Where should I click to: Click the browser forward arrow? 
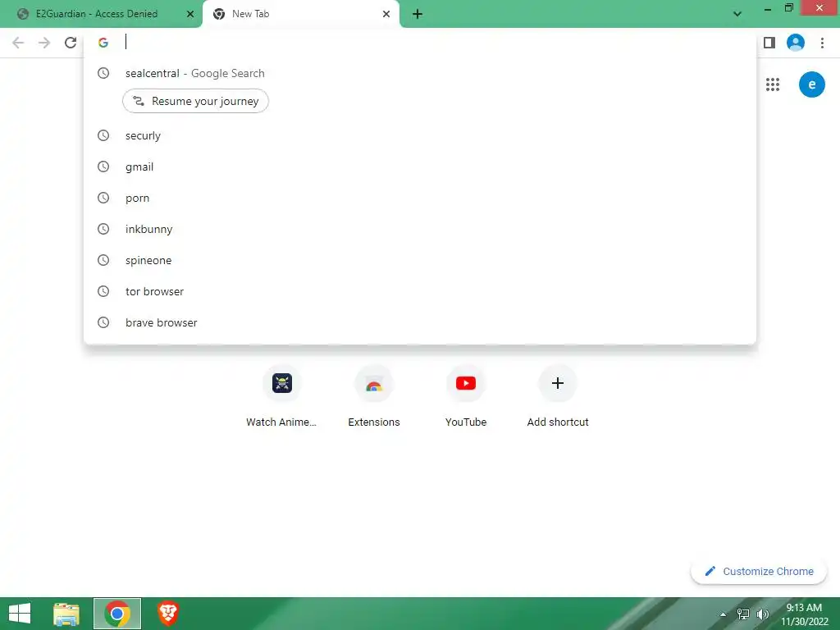(44, 43)
